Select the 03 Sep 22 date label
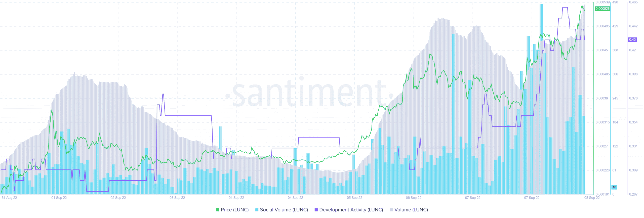Screen dimensions: 644x218 (177, 198)
